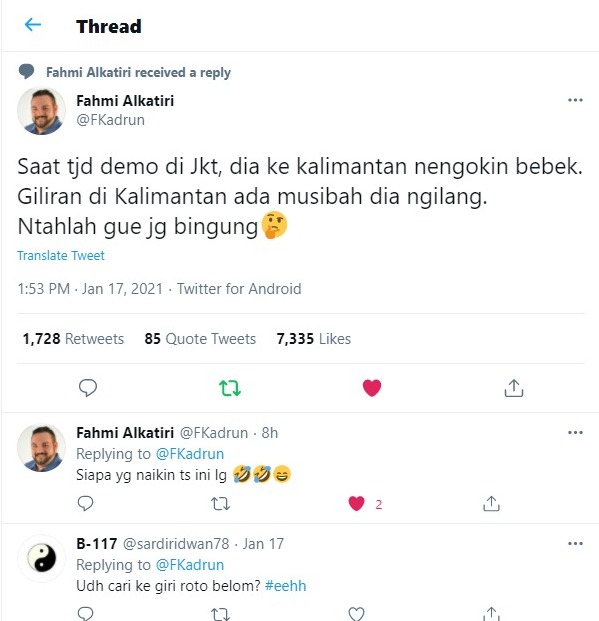Open the #eehh hashtag
The image size is (599, 621).
pos(286,586)
